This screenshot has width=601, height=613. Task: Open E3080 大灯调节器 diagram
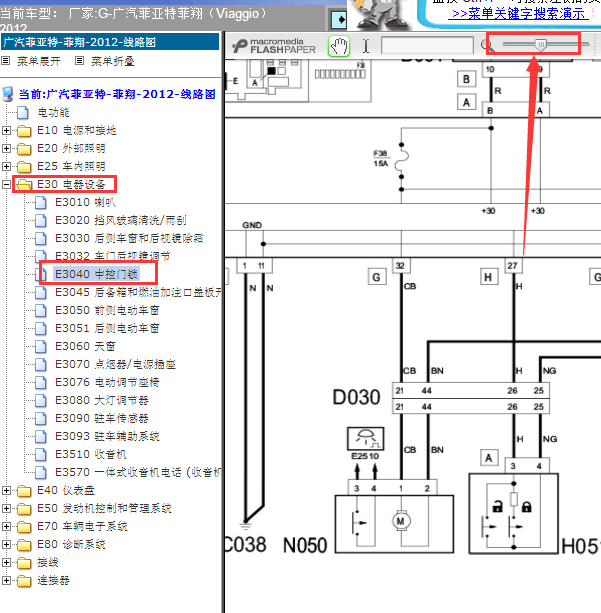click(102, 400)
